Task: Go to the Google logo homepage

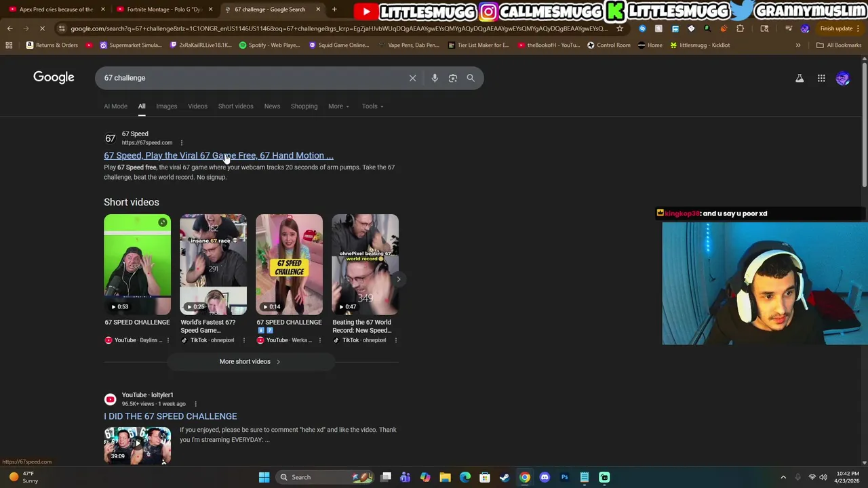Action: [54, 77]
